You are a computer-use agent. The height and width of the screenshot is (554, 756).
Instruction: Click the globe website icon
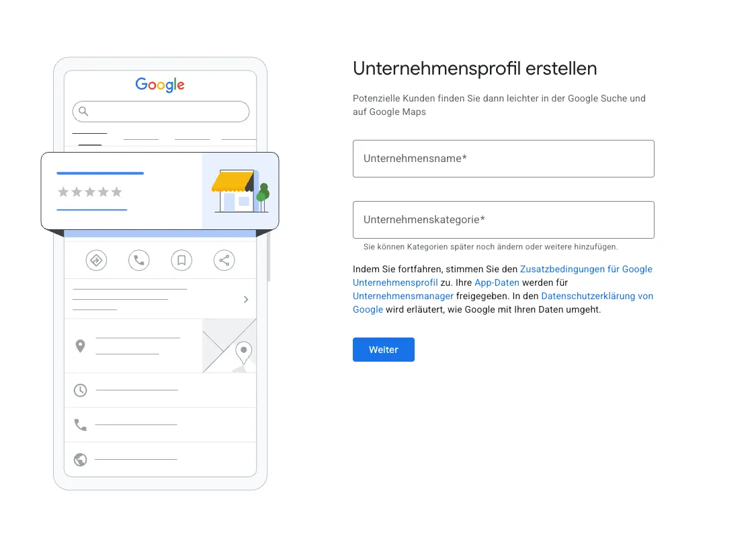(x=81, y=459)
